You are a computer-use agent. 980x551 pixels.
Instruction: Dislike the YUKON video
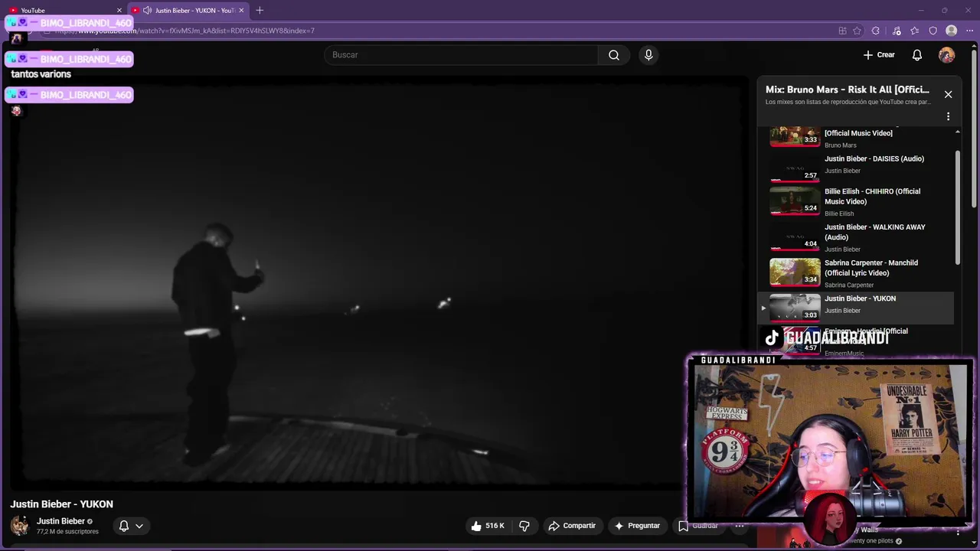tap(524, 526)
